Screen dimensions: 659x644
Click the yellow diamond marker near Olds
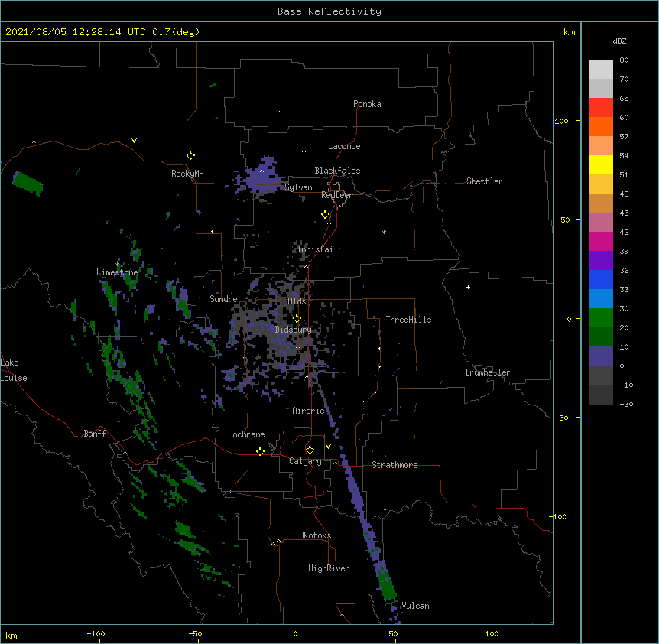297,319
